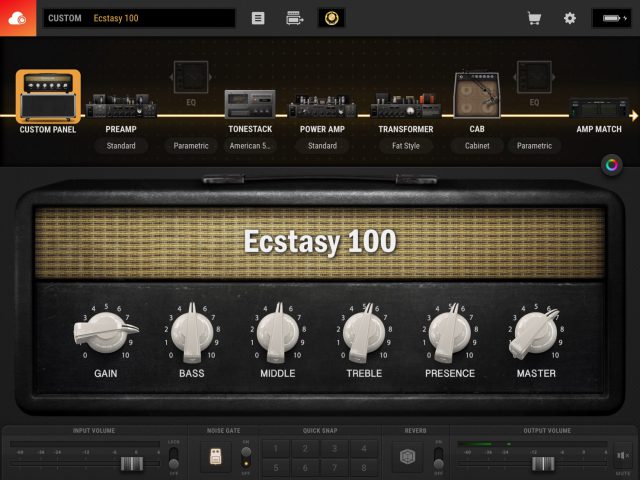Select the Cab speaker cabinet module
This screenshot has height=480, width=640.
[477, 95]
